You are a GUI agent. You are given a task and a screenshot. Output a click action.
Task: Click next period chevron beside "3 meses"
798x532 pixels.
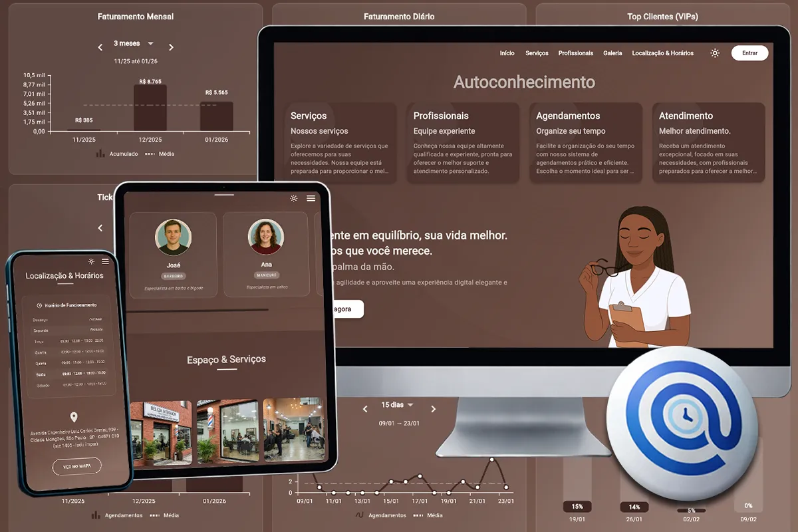coord(171,47)
